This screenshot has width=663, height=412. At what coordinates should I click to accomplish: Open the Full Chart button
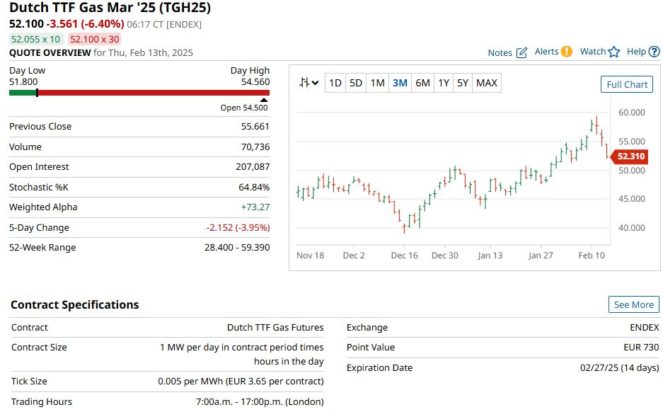(626, 84)
